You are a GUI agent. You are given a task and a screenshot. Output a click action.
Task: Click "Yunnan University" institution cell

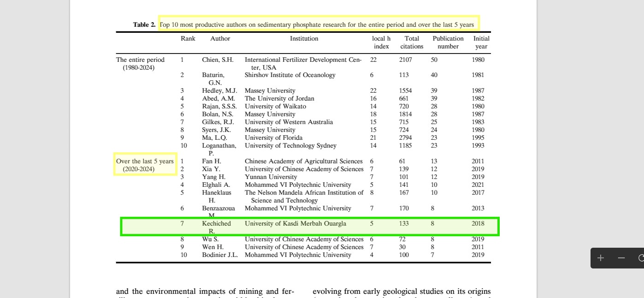coord(271,177)
